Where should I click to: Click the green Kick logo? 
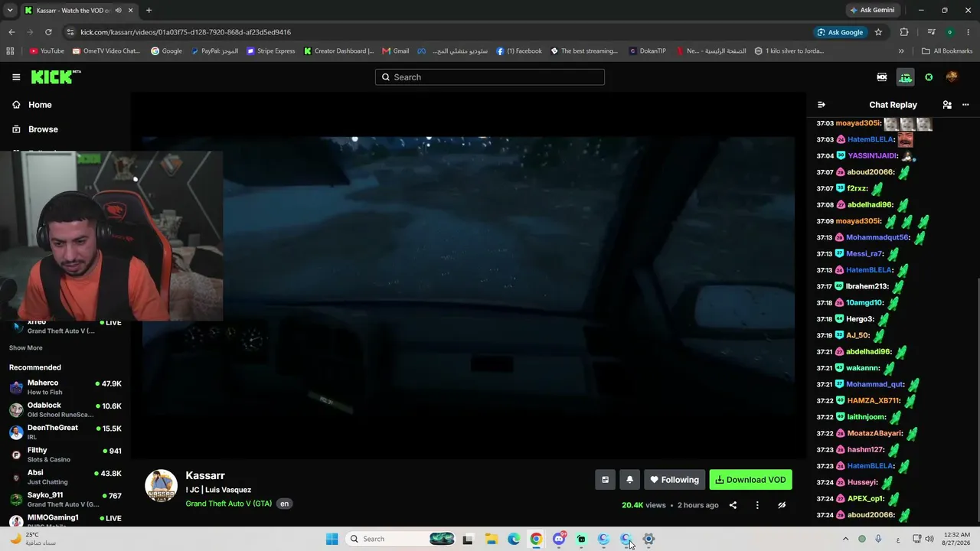[x=56, y=77]
